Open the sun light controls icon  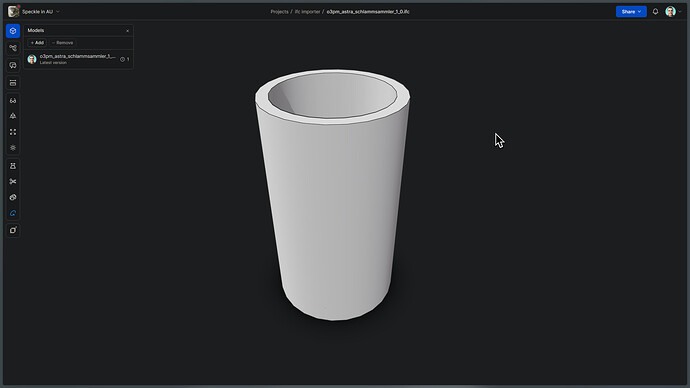(13, 148)
